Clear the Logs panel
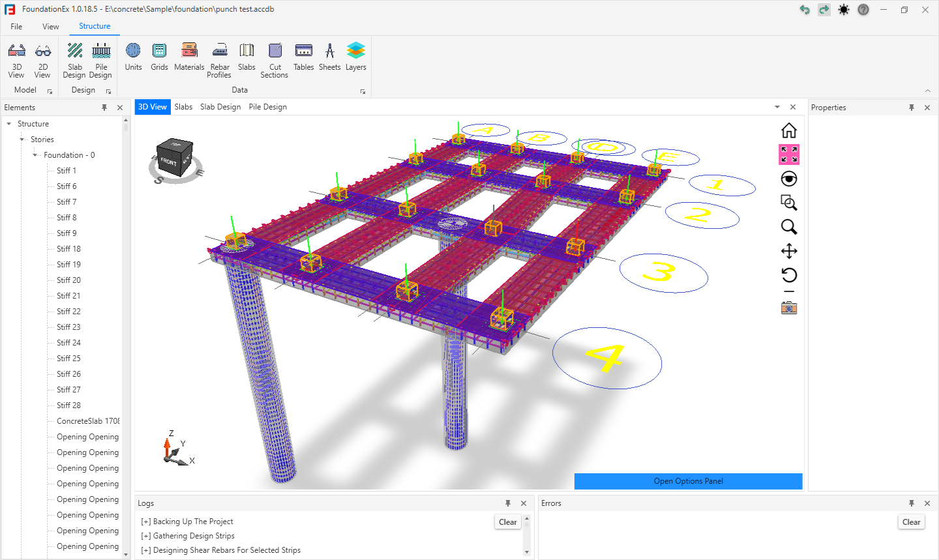939x560 pixels. [507, 522]
